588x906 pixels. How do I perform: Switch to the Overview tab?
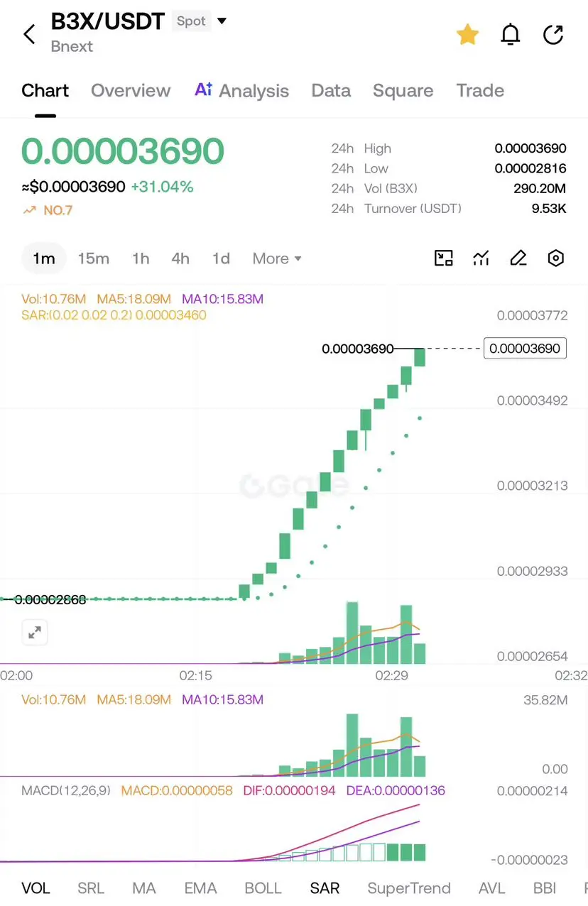131,91
